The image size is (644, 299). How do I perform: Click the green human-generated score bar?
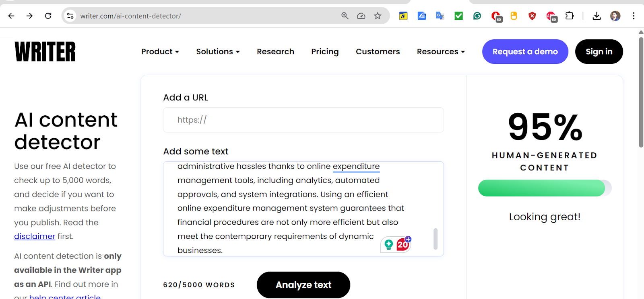pyautogui.click(x=541, y=188)
